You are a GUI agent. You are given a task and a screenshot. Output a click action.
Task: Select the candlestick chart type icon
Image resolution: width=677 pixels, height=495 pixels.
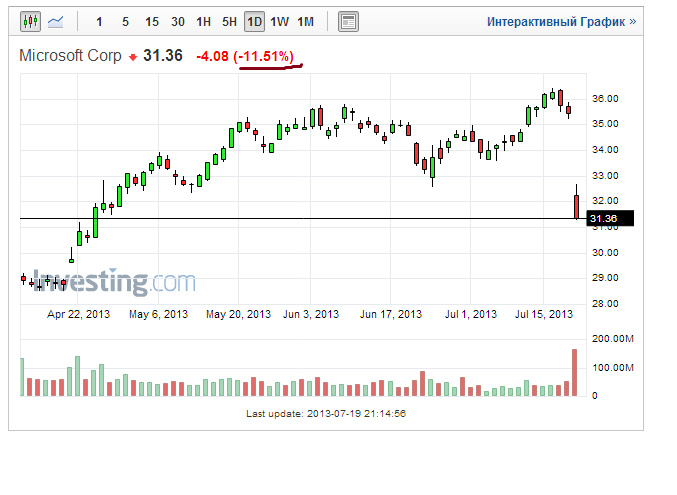pos(30,21)
